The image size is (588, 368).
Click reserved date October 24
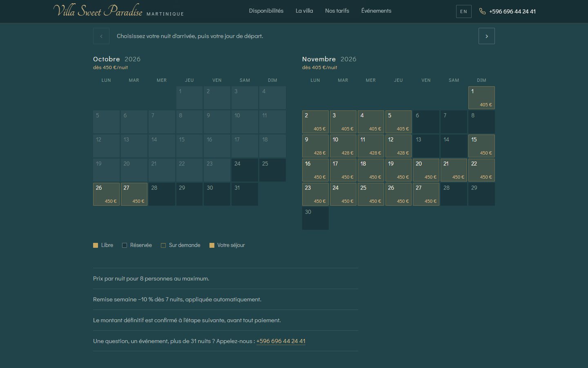[245, 170]
